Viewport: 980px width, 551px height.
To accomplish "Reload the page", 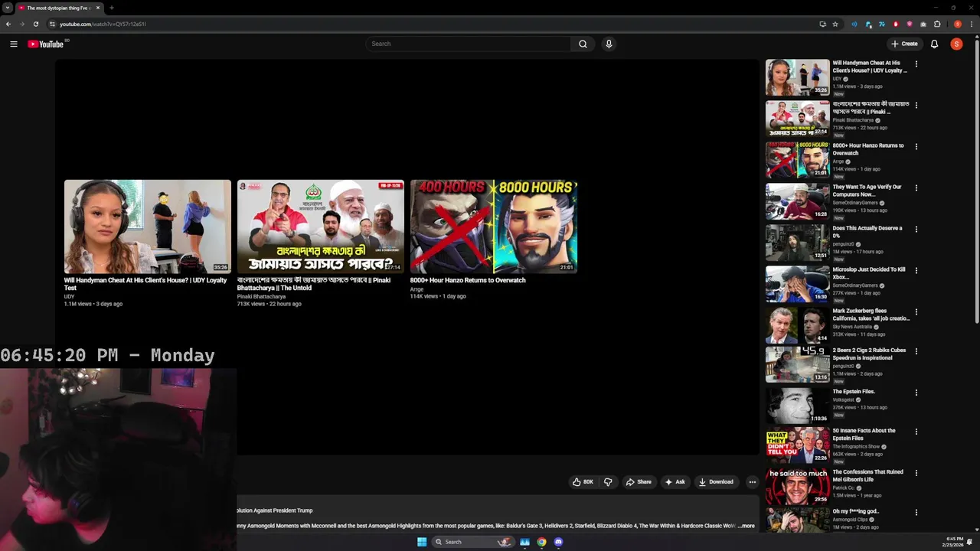I will pos(35,24).
